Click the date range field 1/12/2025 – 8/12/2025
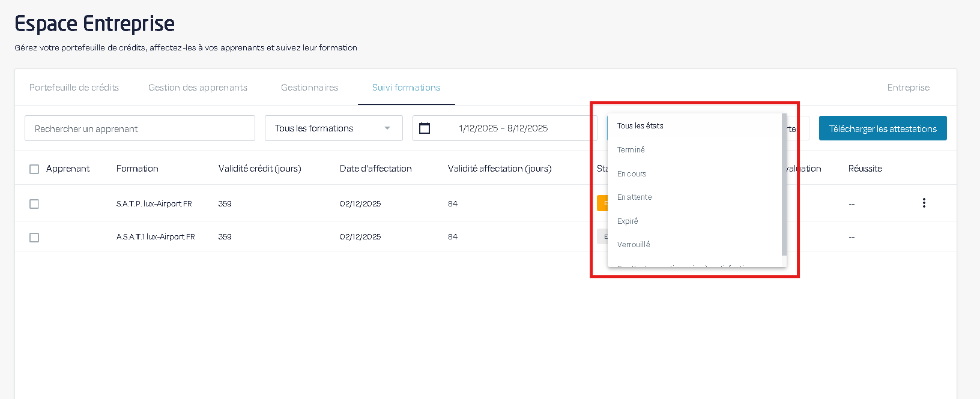Viewport: 980px width, 399px height. point(503,128)
